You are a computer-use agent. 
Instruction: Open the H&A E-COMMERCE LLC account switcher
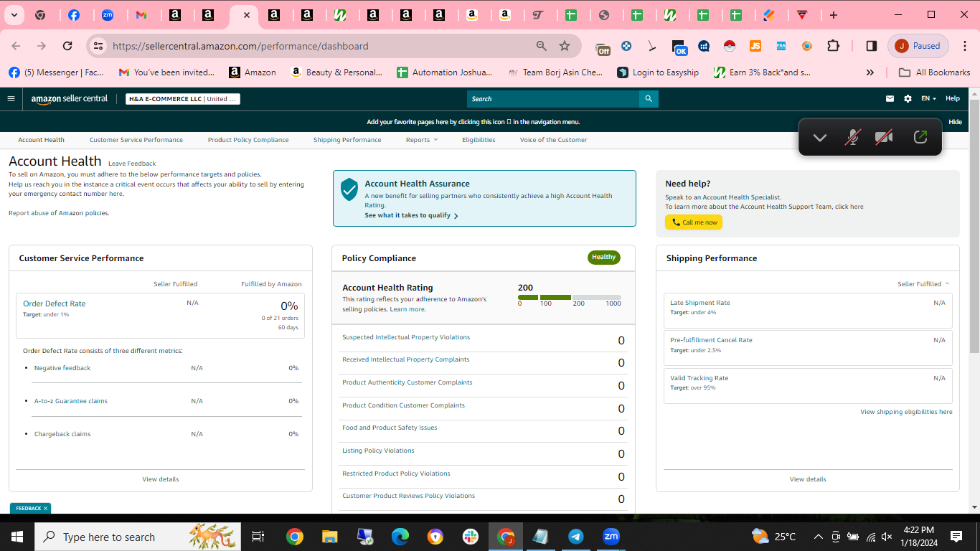click(182, 99)
